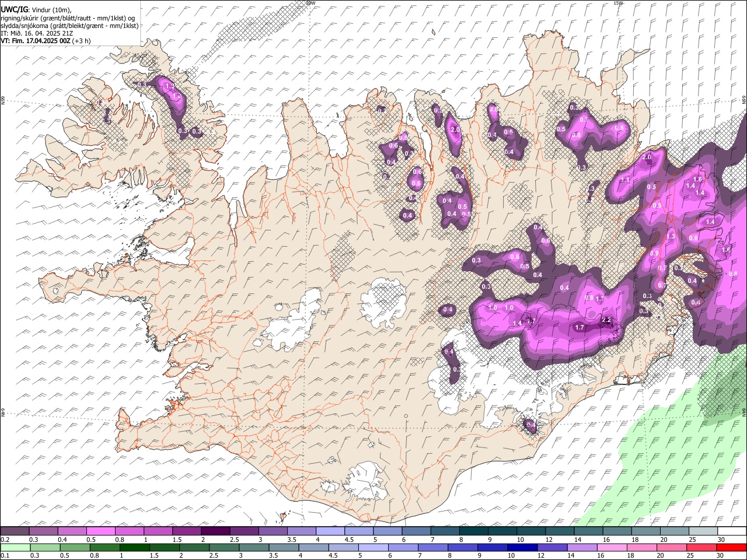Viewport: 747px width, 560px height.
Task: Click the "VT: Fim. 17.04.2025 00Z (+3 h)" line
Action: coord(46,41)
